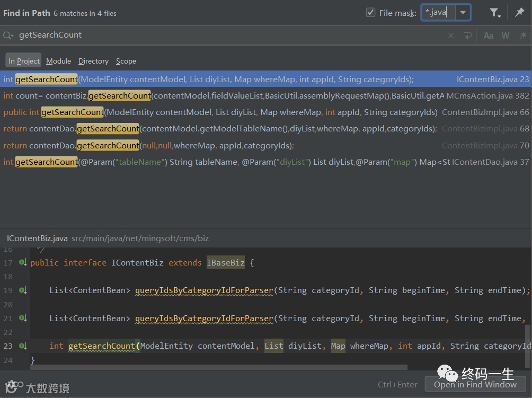The width and height of the screenshot is (532, 398).
Task: Open the File mask dropdown arrow
Action: tap(463, 13)
